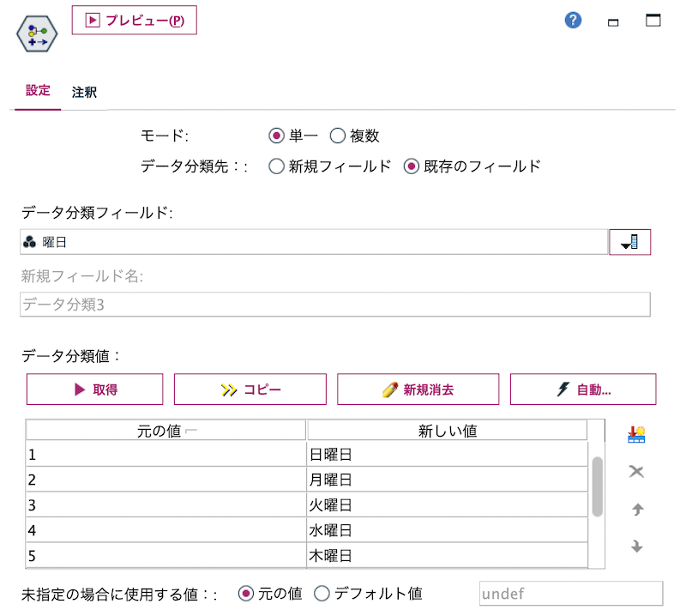Viewport: 686px width, 616px height.
Task: Move selected value up with the arrow icon
Action: (637, 510)
